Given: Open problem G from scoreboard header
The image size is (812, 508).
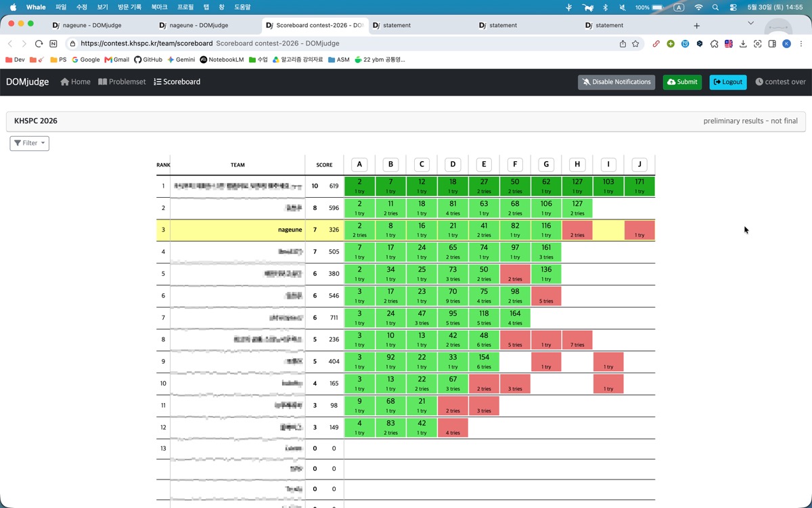Looking at the screenshot, I should pos(546,165).
